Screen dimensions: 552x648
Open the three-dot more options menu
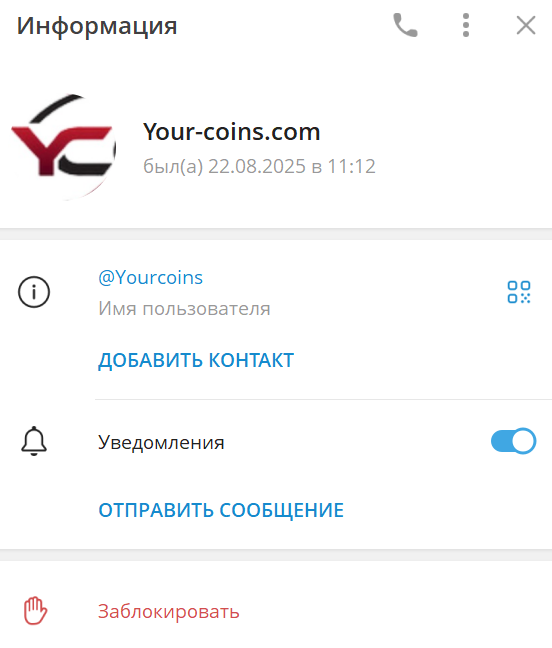[x=466, y=26]
